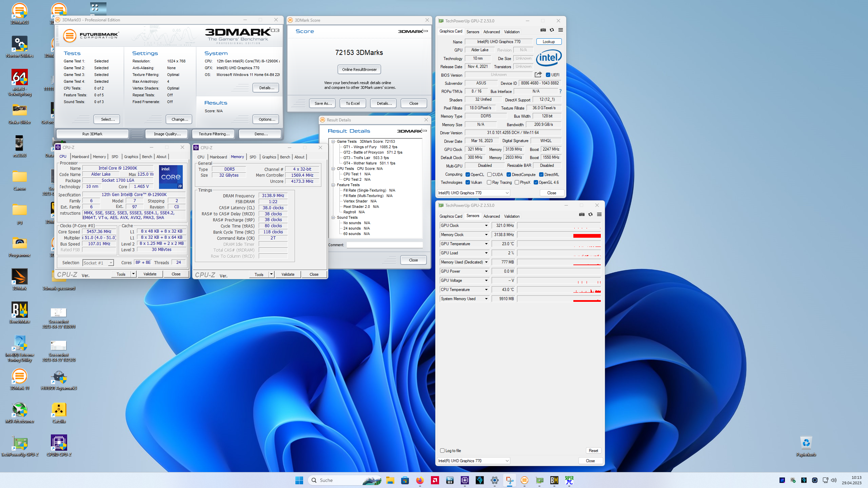Open Tools dropdown arrow in CPU-Z Memory window

[271, 274]
